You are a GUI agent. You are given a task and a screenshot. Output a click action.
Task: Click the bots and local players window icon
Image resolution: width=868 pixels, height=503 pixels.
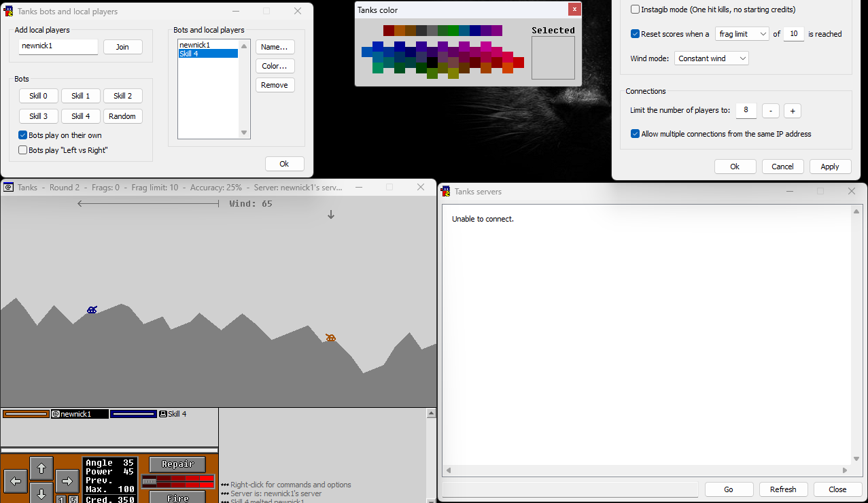pyautogui.click(x=8, y=11)
